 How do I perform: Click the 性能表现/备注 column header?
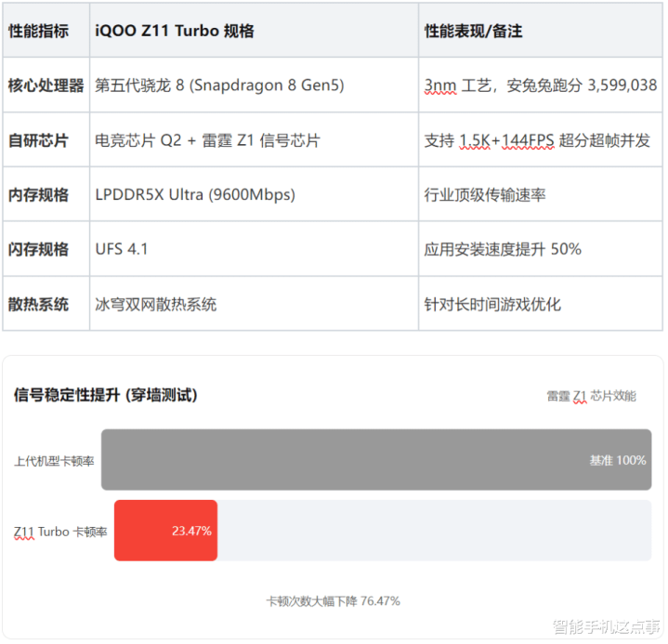click(473, 31)
